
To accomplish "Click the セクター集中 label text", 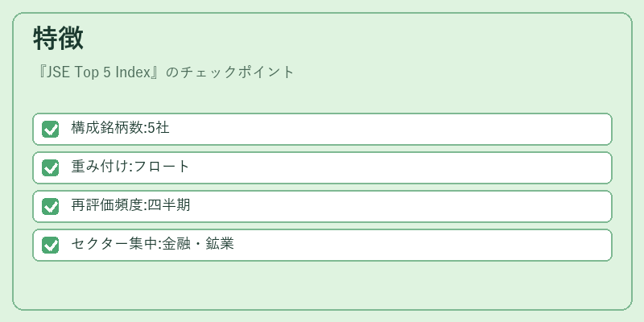I will tap(114, 244).
